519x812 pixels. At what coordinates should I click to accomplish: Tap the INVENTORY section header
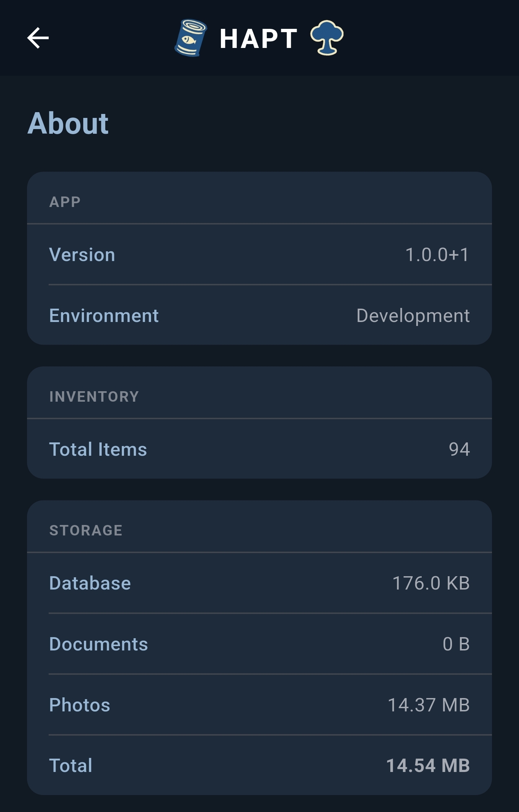click(x=94, y=397)
